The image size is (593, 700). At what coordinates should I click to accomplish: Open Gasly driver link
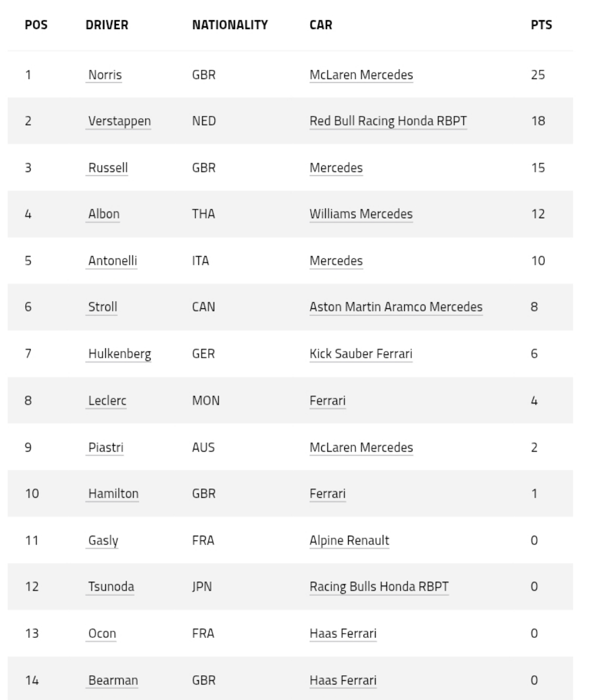[x=103, y=540]
